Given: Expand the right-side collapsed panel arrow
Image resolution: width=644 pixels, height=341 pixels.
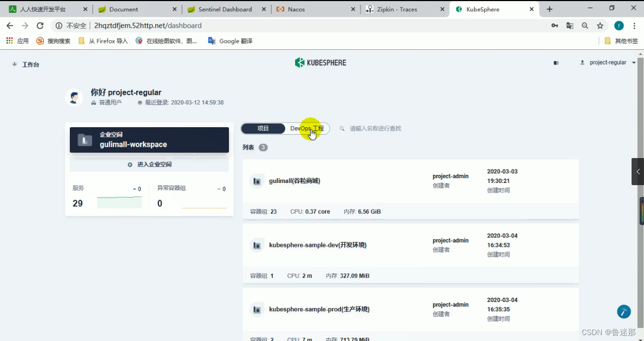Looking at the screenshot, I should tap(638, 172).
